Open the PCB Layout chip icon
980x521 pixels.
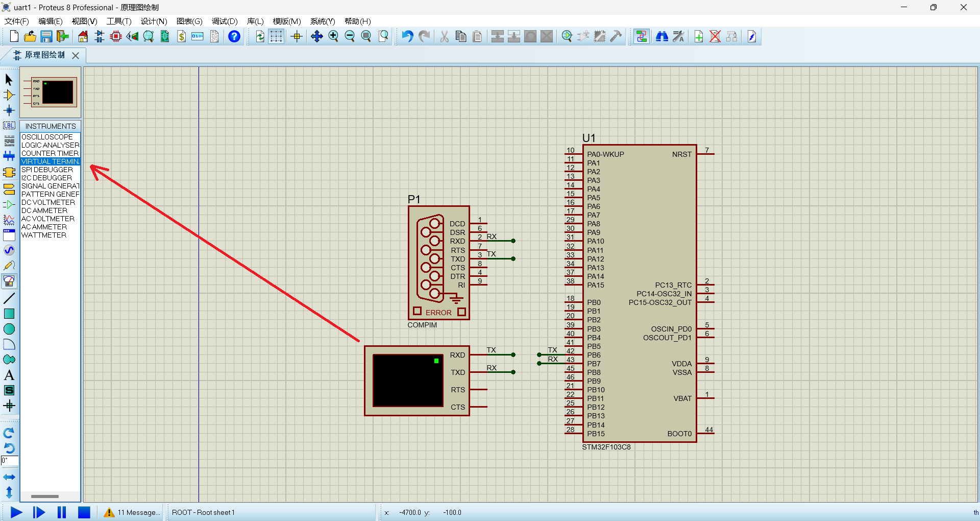116,36
